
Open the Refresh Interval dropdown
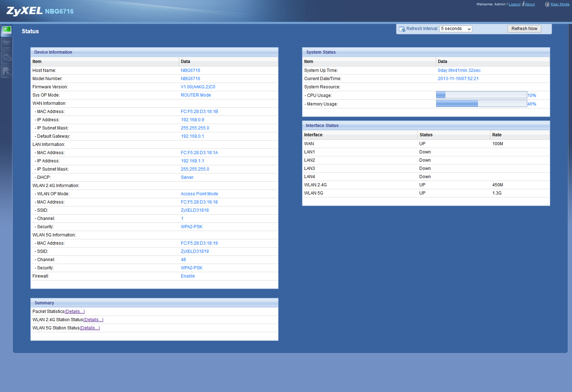(455, 29)
